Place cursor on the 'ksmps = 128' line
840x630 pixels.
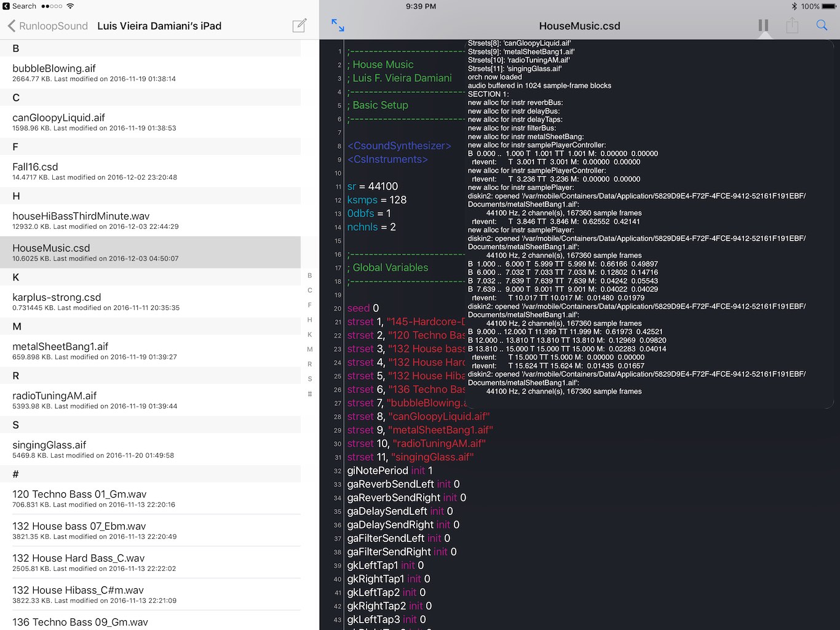pyautogui.click(x=377, y=200)
